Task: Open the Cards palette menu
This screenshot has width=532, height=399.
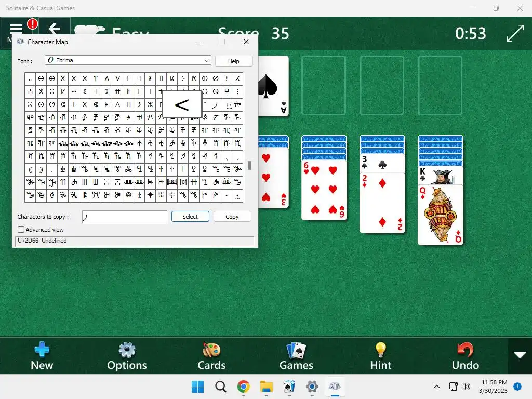Action: (x=211, y=356)
